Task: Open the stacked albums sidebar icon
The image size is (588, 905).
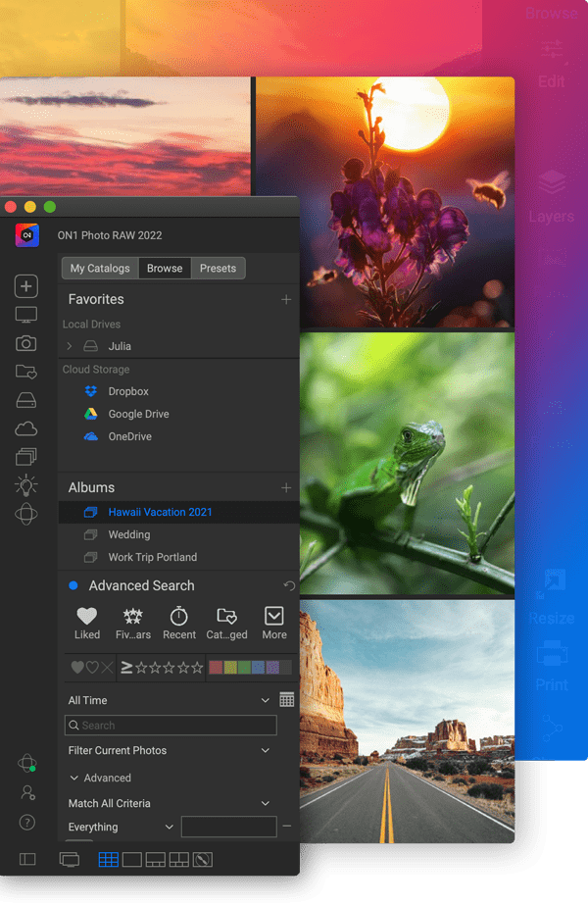Action: pyautogui.click(x=25, y=457)
